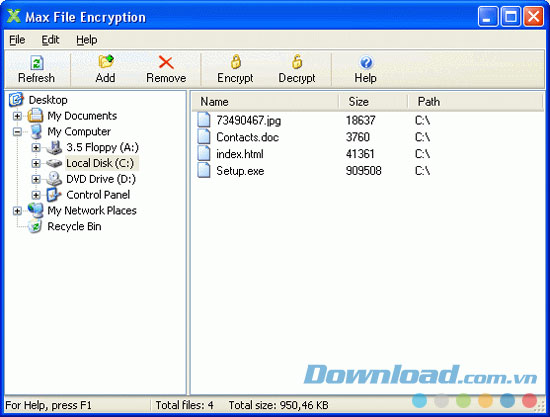Minimize the Max File Encryption window
Viewport: 550px width, 417px height.
488,16
